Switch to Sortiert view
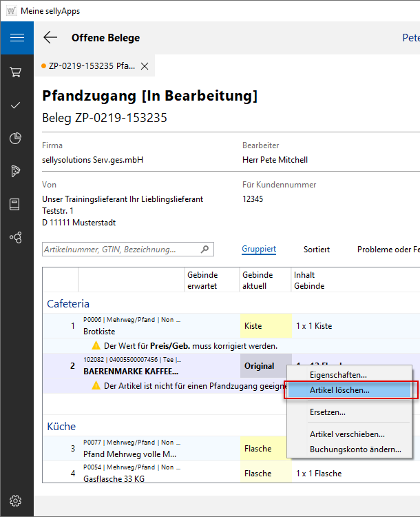This screenshot has height=517, width=420. [x=317, y=250]
